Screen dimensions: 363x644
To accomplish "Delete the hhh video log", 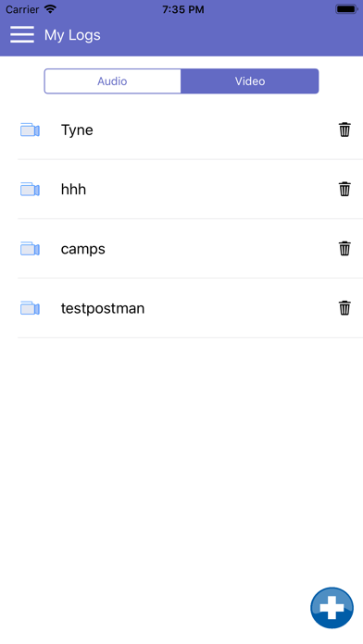I will coord(344,189).
